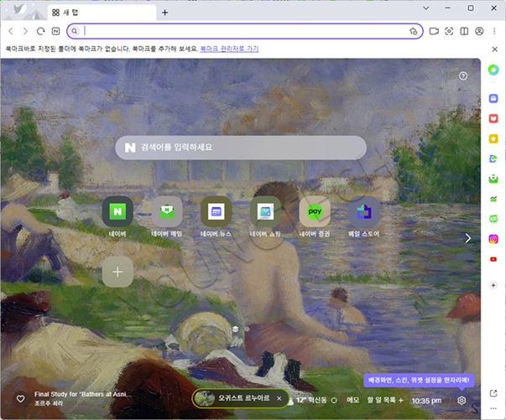Open the browser three-dot menu

pyautogui.click(x=494, y=31)
